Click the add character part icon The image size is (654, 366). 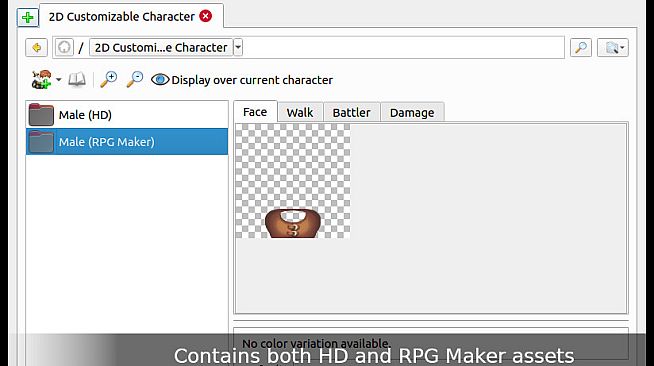click(42, 80)
